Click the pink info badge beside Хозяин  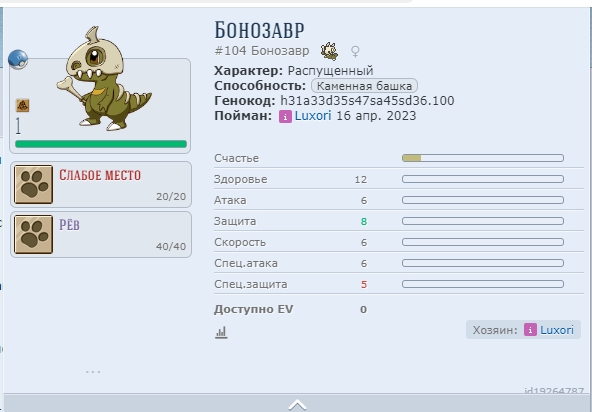(530, 330)
